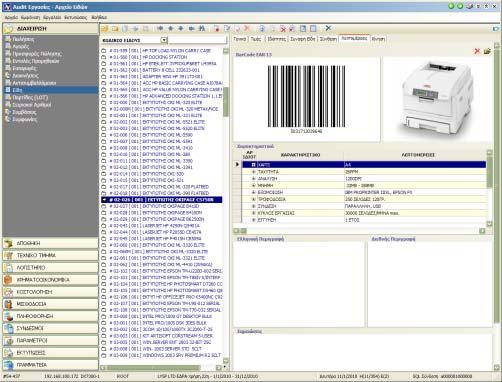Viewport: 502px width, 382px height.
Task: Click the red X delete icon in the main toolbar
Action: [x=247, y=29]
